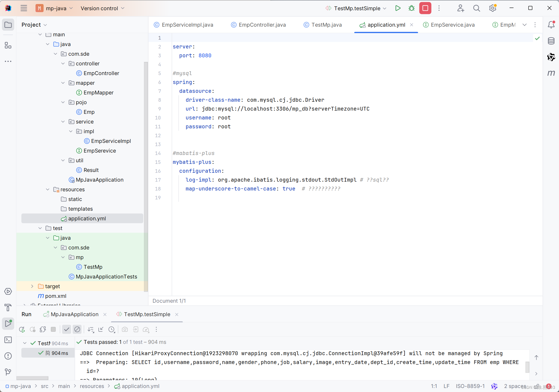Screen dimensions: 559x392
Task: Click Rerun test in Run toolbar
Action: (22, 330)
